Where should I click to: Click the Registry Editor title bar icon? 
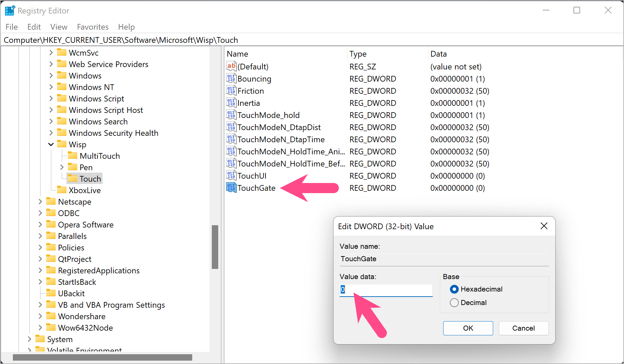(x=10, y=10)
